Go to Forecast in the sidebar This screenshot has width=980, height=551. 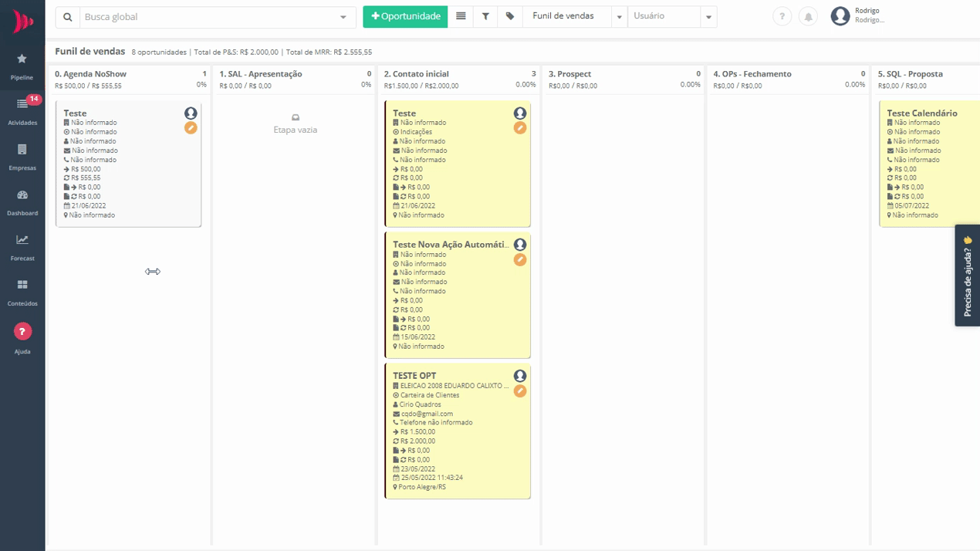point(22,246)
